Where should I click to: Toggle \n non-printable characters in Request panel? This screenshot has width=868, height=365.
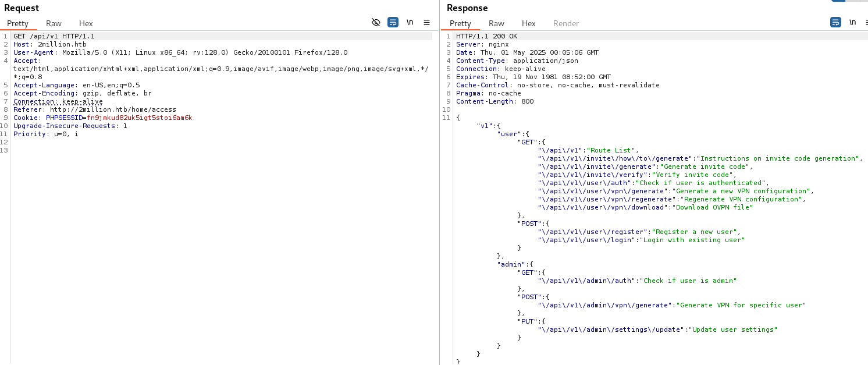pyautogui.click(x=410, y=22)
